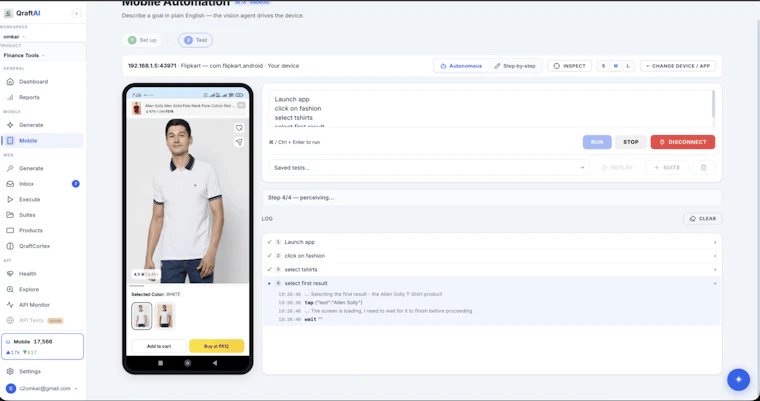Click the Health heart icon

(x=10, y=273)
